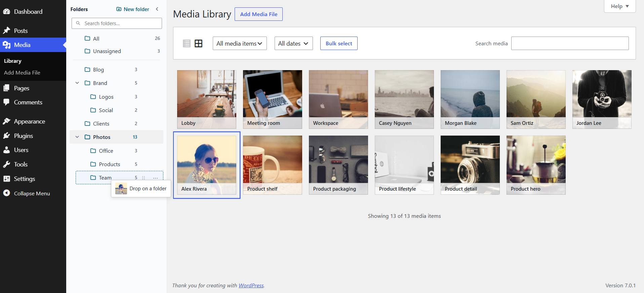Viewport: 644px width, 293px height.
Task: Go to the Comments menu
Action: [x=28, y=102]
